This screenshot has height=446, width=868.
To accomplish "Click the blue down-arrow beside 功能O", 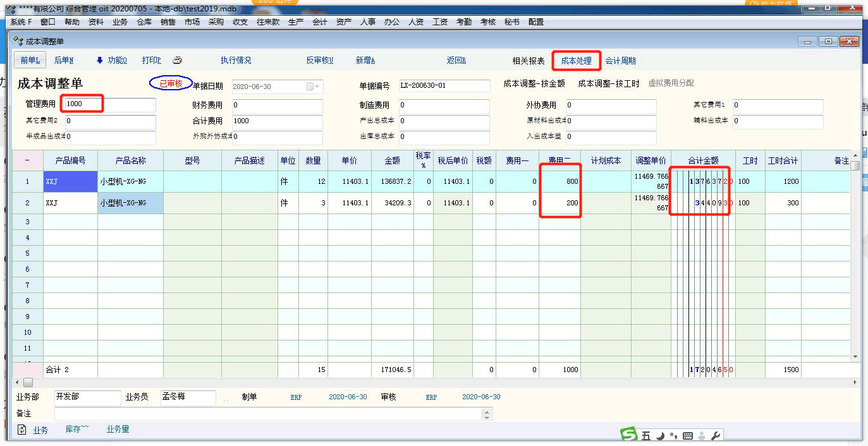I will click(x=99, y=61).
